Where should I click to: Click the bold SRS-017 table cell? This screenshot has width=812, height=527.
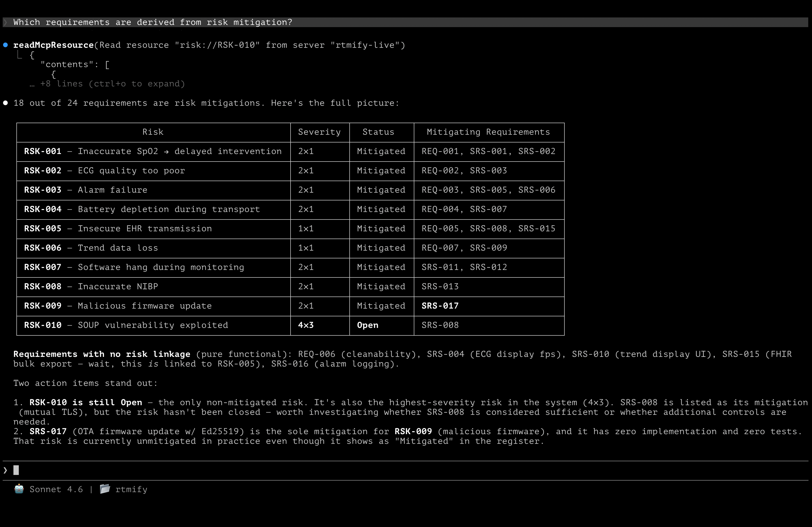pos(440,306)
